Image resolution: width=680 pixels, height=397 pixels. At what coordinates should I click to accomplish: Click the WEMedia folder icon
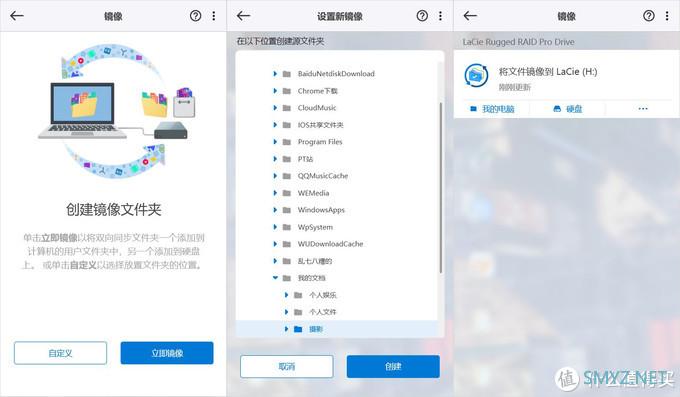click(x=287, y=193)
